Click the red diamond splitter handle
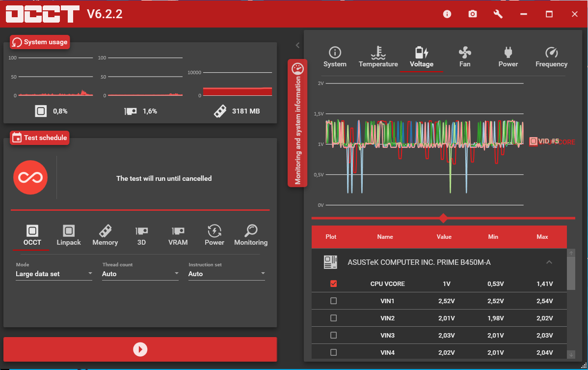Image resolution: width=588 pixels, height=370 pixels. point(443,218)
